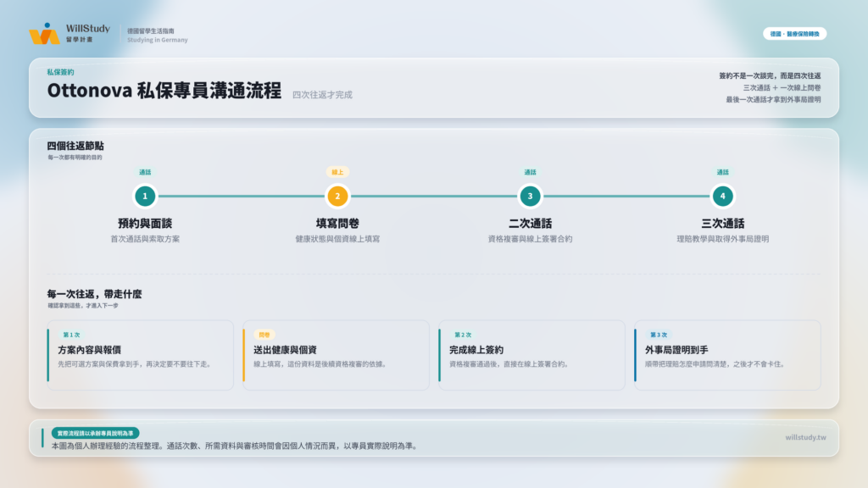Click the 每一次往返，帶走什麼 heading
This screenshot has width=868, height=488.
(95, 294)
